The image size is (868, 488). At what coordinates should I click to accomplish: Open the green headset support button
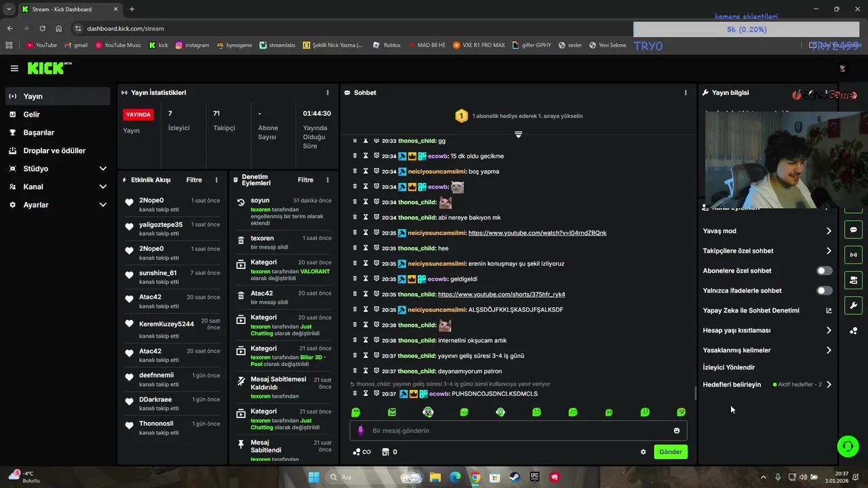coord(848,445)
